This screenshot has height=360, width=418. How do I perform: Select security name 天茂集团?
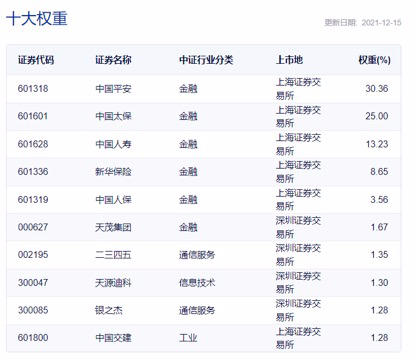click(113, 227)
